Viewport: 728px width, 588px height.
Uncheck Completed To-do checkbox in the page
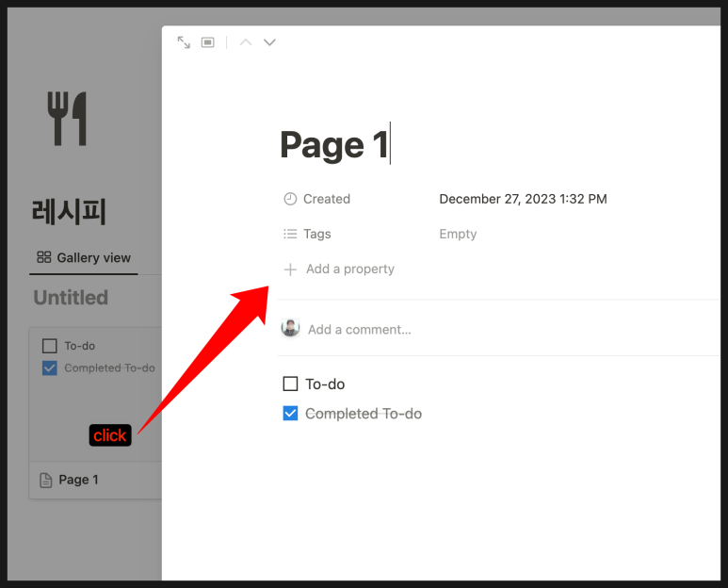[x=290, y=413]
